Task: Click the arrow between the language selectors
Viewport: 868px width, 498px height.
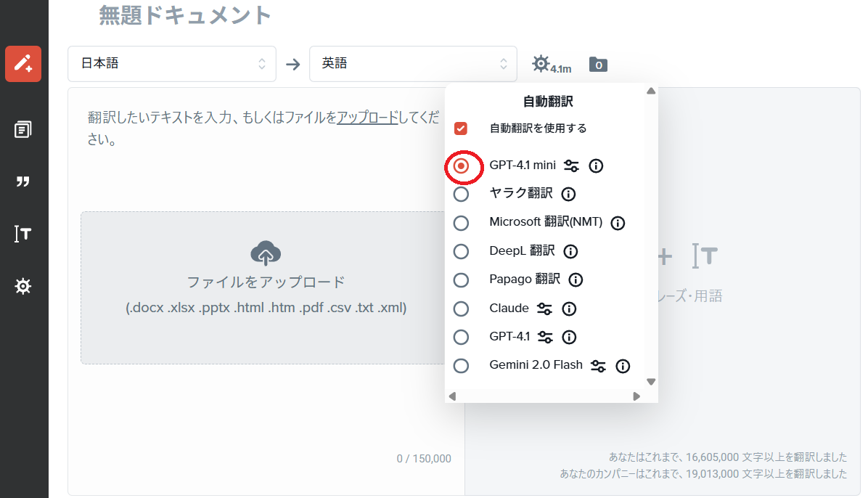Action: point(292,65)
